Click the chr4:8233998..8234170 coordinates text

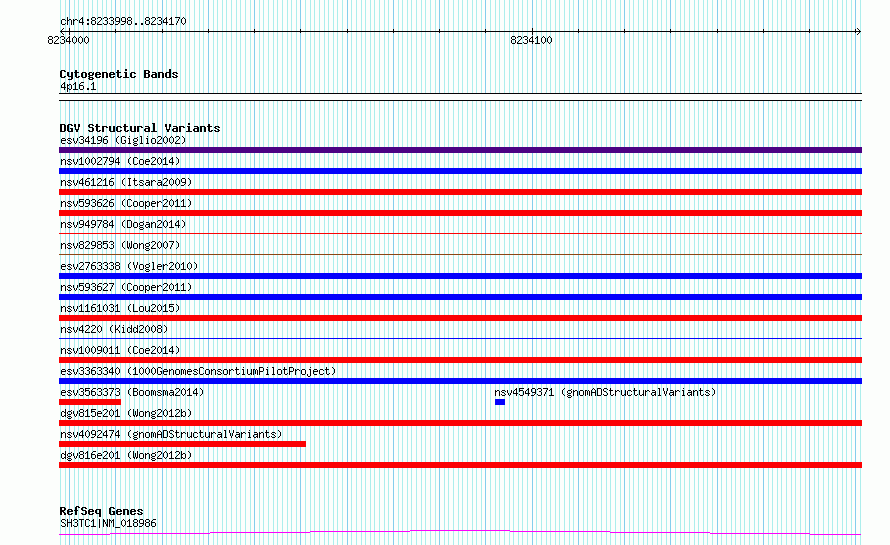point(123,22)
